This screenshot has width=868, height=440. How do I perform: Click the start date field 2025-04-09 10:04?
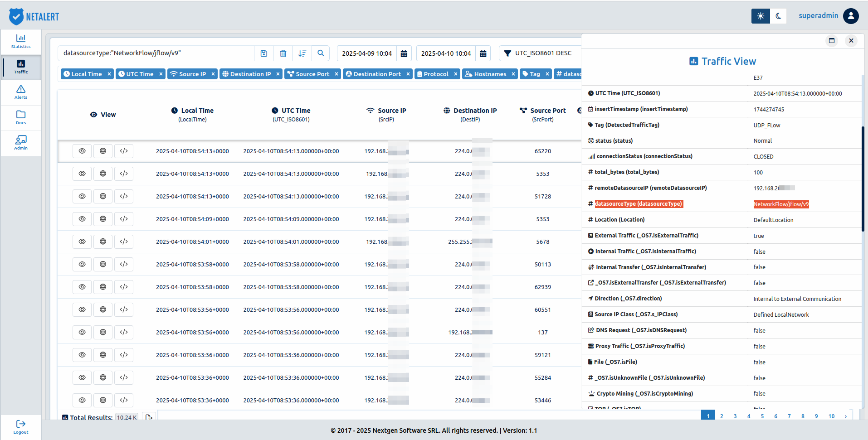point(367,53)
